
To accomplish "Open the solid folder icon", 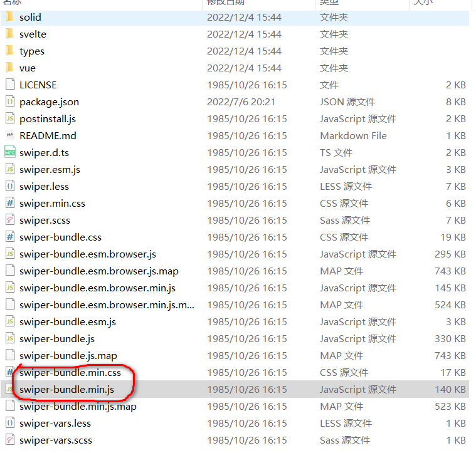I will [9, 17].
